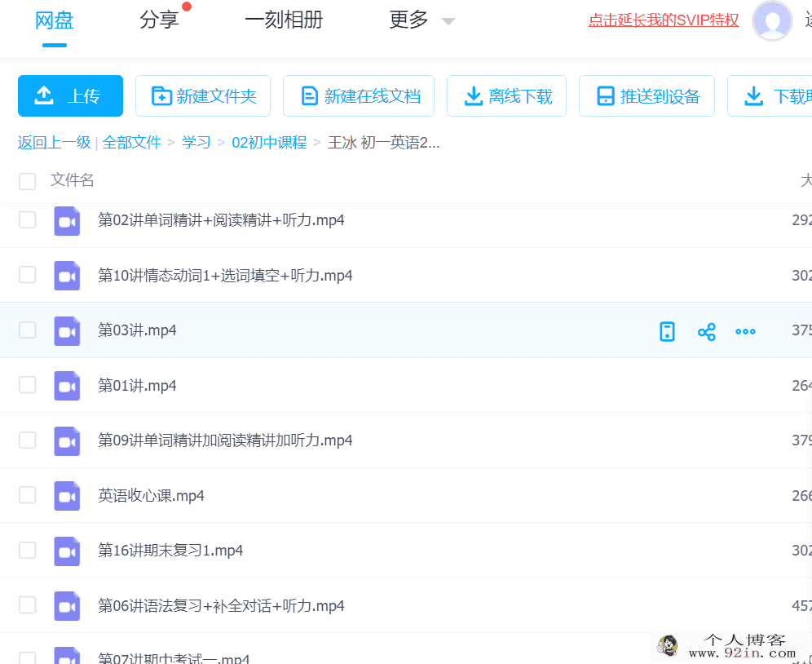Share 第03讲.mp4 with share icon
The width and height of the screenshot is (812, 664).
tap(706, 332)
